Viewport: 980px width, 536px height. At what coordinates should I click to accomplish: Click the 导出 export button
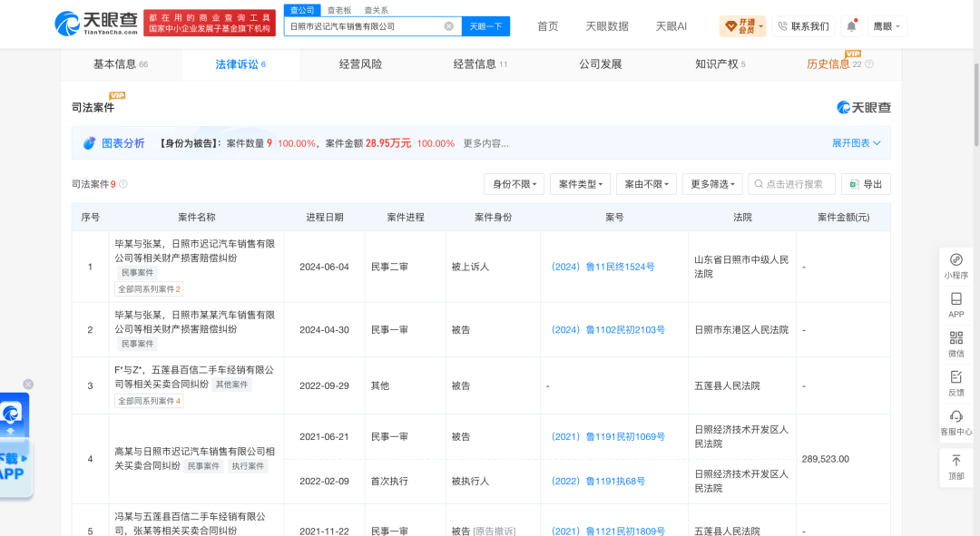(866, 184)
